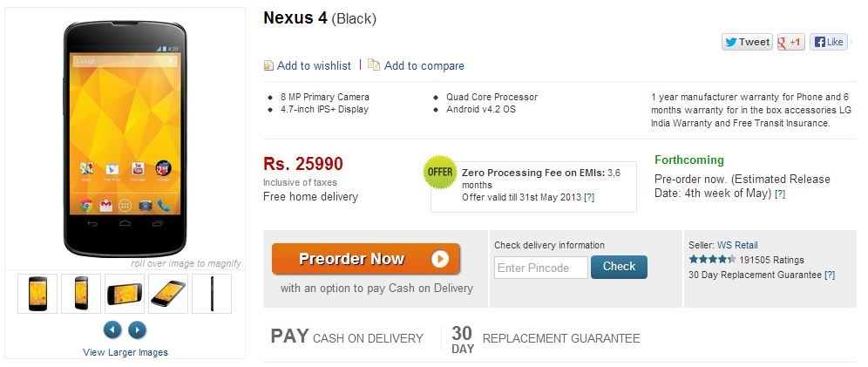This screenshot has width=868, height=367.
Task: Select the tilted-angle phone thumbnail
Action: click(168, 293)
